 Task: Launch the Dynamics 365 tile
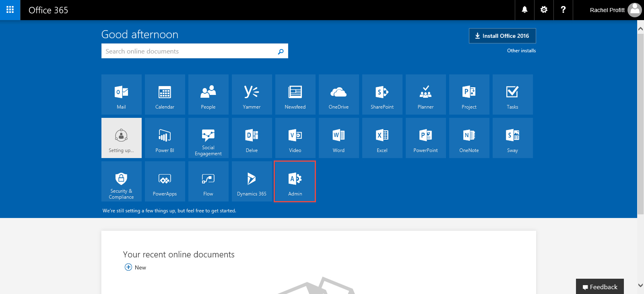[x=252, y=181]
